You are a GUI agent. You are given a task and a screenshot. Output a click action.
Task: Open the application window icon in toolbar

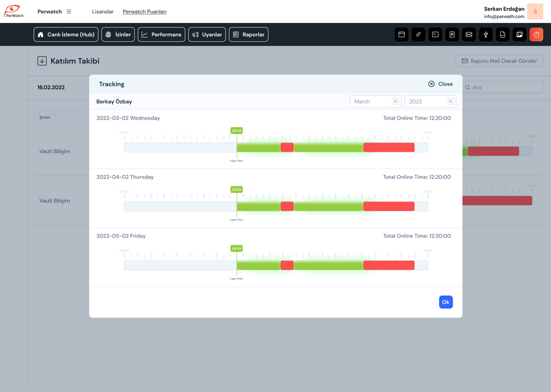click(401, 34)
